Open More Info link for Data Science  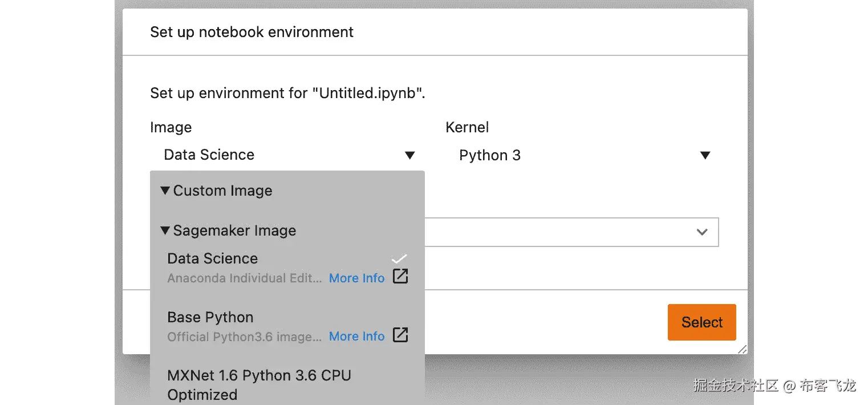[356, 278]
